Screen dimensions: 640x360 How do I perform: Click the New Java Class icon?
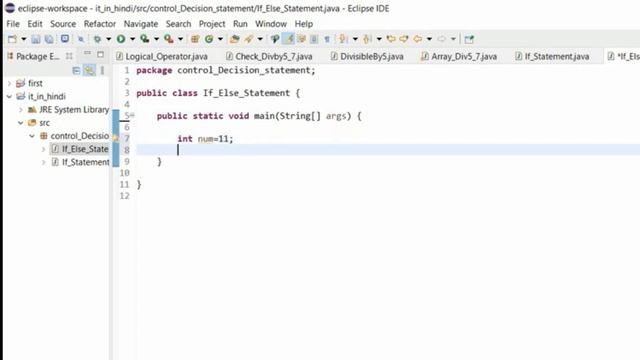click(x=209, y=39)
